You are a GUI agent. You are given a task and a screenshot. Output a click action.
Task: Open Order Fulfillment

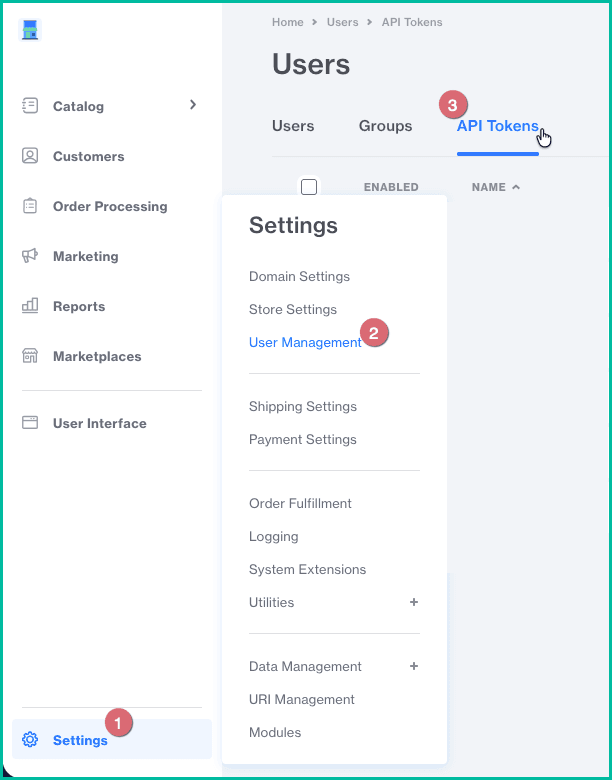tap(301, 503)
